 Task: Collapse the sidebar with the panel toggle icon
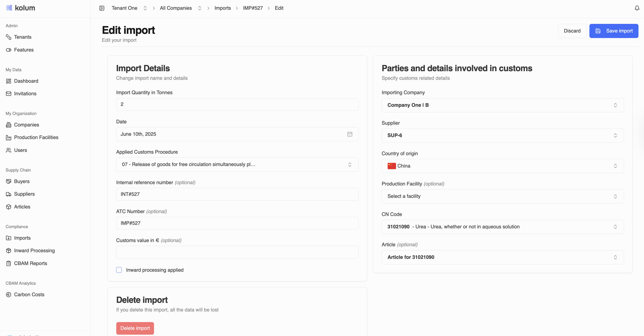click(102, 8)
